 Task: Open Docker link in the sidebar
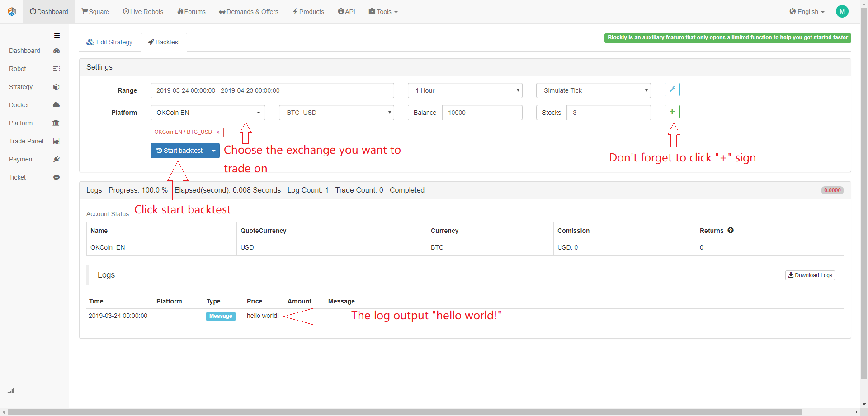(19, 105)
